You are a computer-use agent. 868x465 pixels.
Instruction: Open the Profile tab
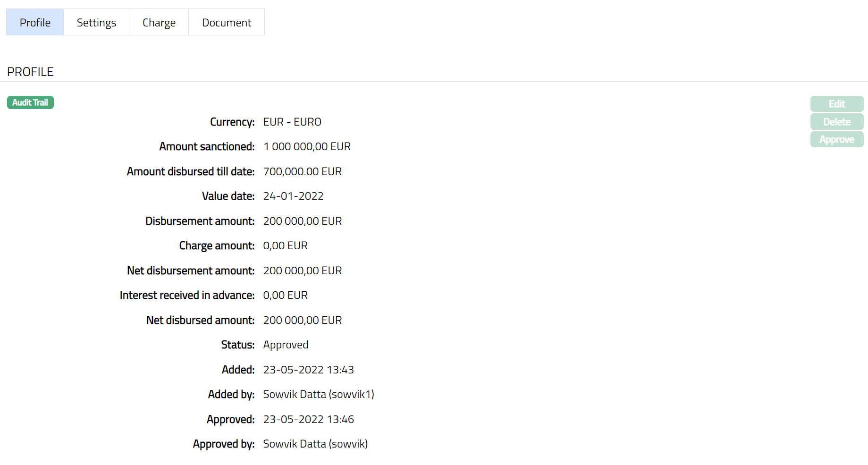click(35, 22)
